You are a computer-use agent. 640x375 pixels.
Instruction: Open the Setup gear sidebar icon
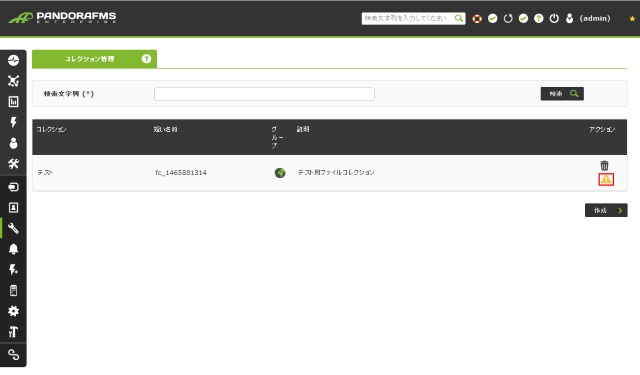[13, 311]
